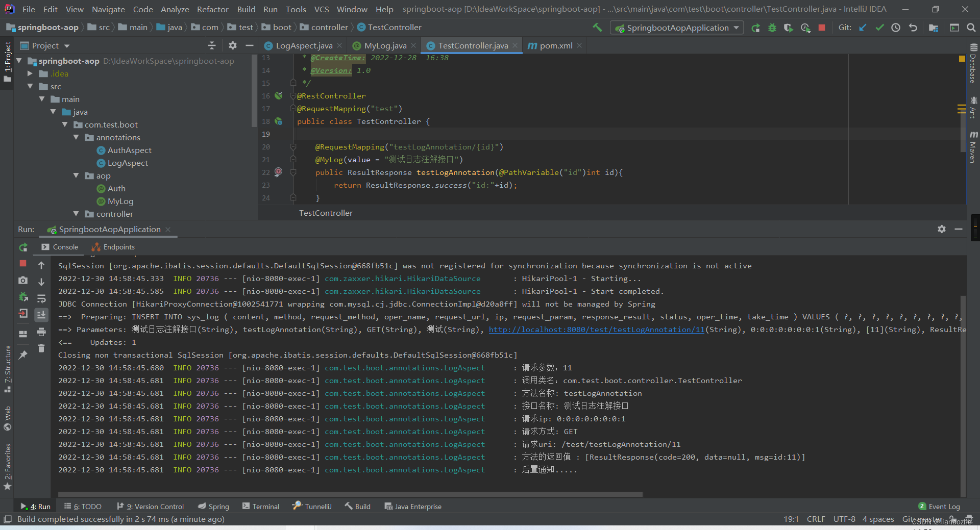Select AuthAspect class in tree
The image size is (980, 530).
pos(129,150)
